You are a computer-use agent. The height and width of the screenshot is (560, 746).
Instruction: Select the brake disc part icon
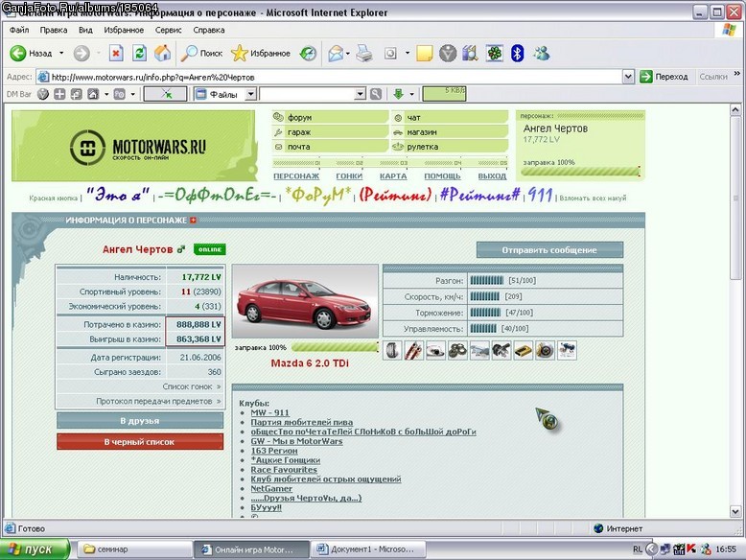point(545,351)
